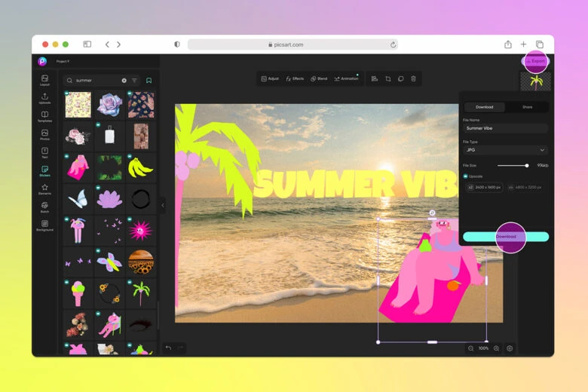588x392 pixels.
Task: Open the Uploads panel
Action: 45,98
